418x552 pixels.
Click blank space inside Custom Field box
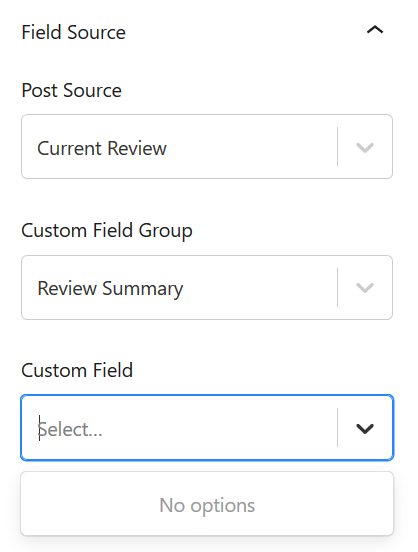(218, 428)
